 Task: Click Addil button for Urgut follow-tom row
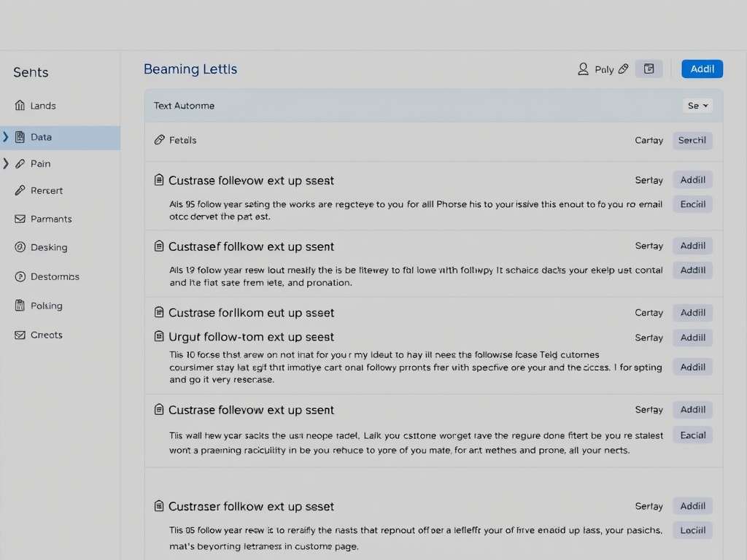click(x=692, y=338)
